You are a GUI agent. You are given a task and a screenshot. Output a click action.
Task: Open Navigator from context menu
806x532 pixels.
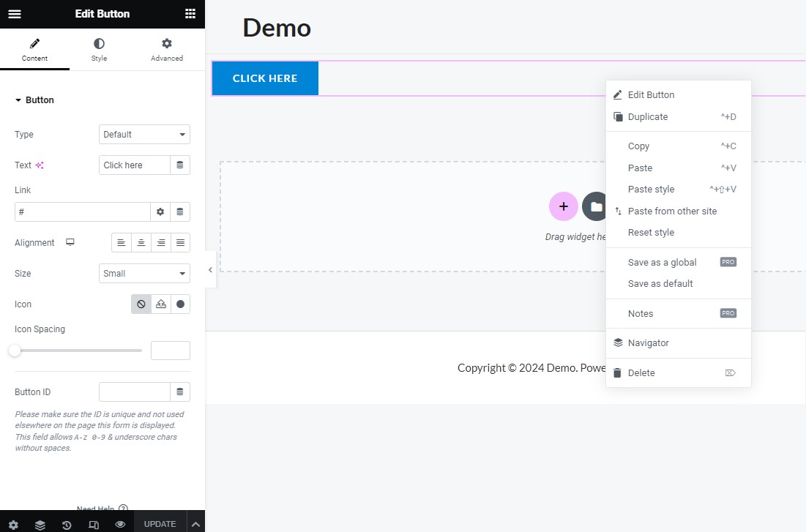point(679,343)
